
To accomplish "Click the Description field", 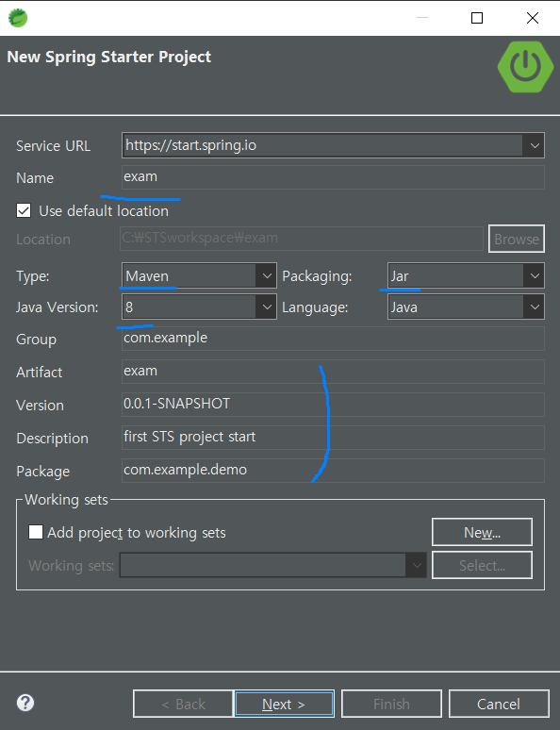I will pyautogui.click(x=333, y=438).
